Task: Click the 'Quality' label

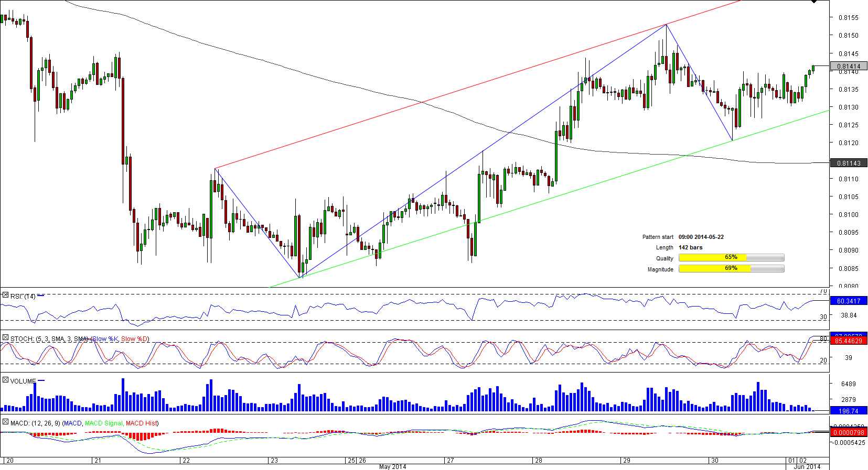Action: pos(665,258)
